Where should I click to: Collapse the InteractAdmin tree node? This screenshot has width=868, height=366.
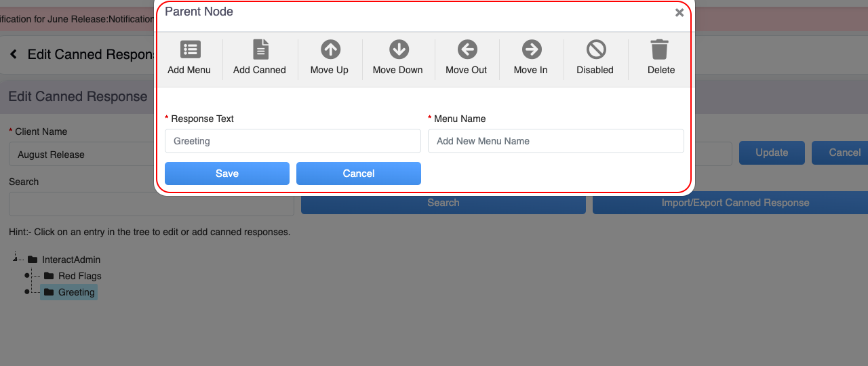pyautogui.click(x=16, y=258)
